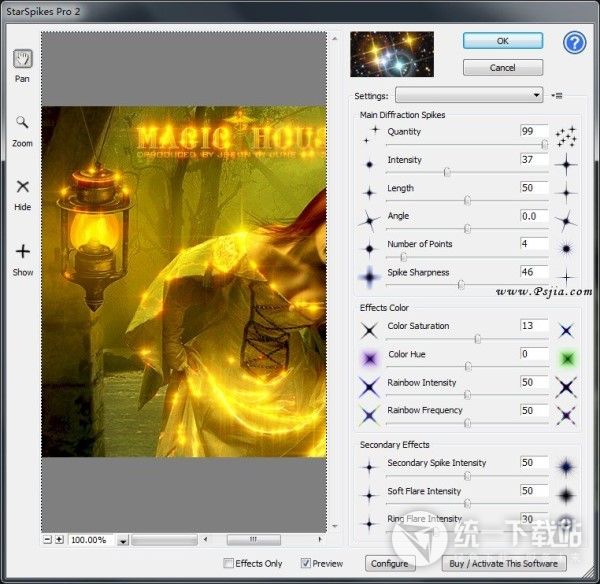Click the horizontal scrollbar thumb under preview
The image size is (600, 584).
pos(254,540)
